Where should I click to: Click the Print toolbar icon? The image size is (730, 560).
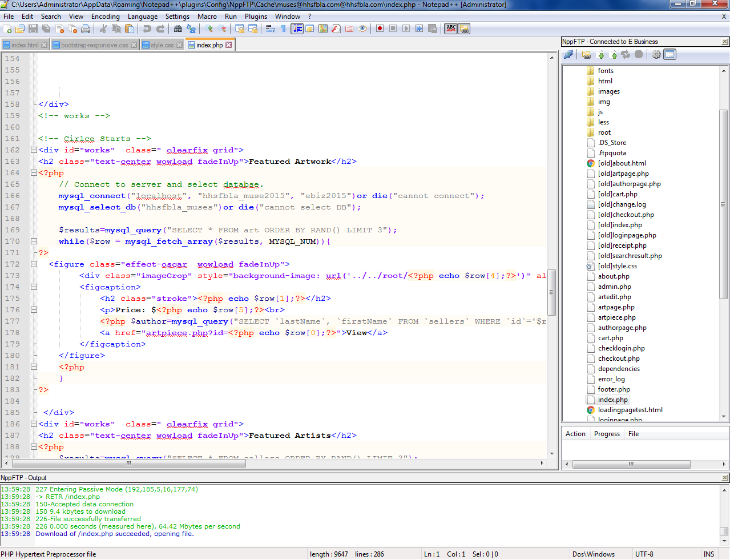pos(86,29)
